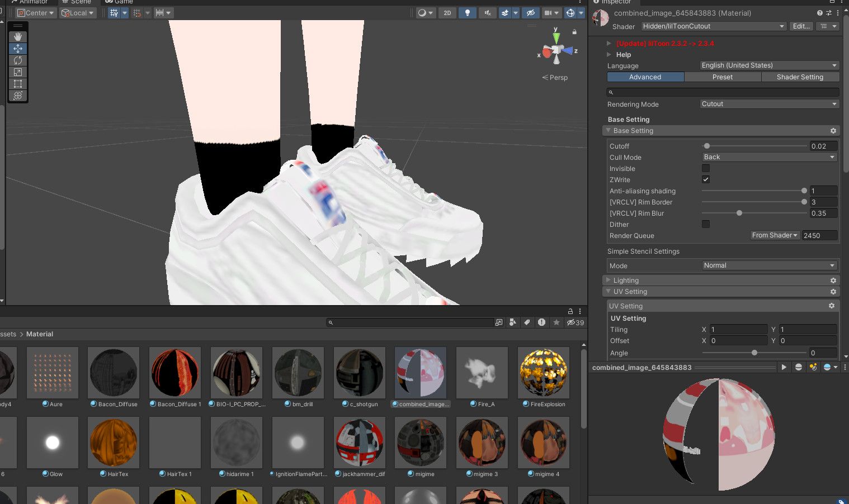Click the shader Edit... button

801,26
